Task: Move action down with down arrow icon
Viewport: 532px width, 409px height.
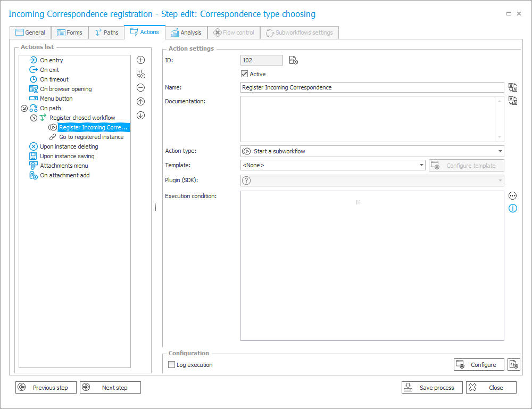Action: (x=140, y=115)
